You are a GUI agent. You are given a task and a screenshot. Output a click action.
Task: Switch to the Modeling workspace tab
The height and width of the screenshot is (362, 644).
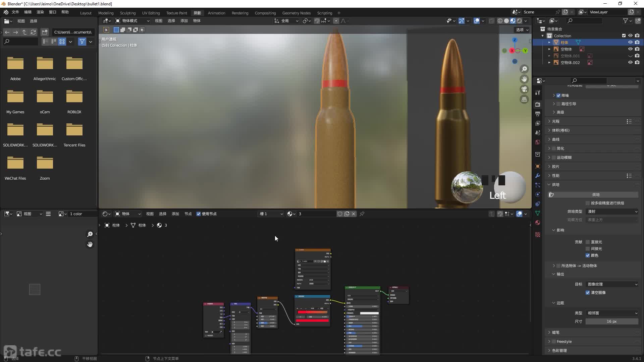point(106,13)
